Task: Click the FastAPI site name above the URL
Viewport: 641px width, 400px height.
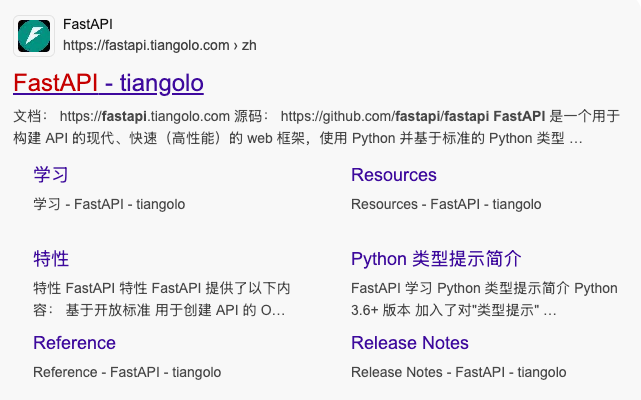Action: (88, 24)
